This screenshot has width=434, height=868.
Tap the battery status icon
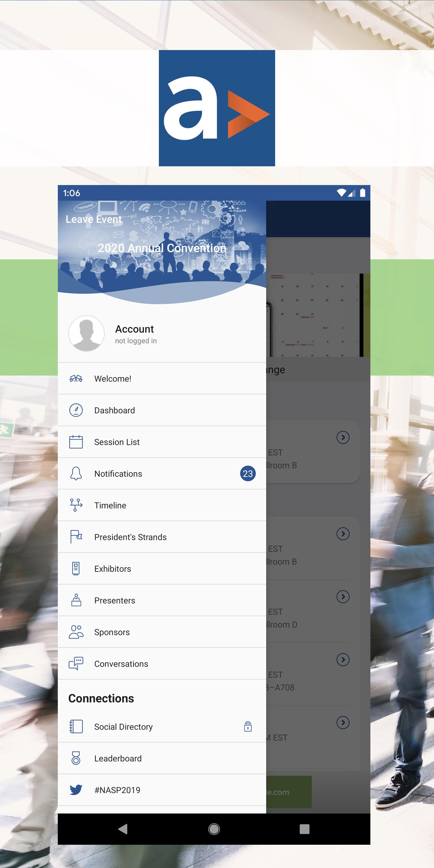[363, 193]
